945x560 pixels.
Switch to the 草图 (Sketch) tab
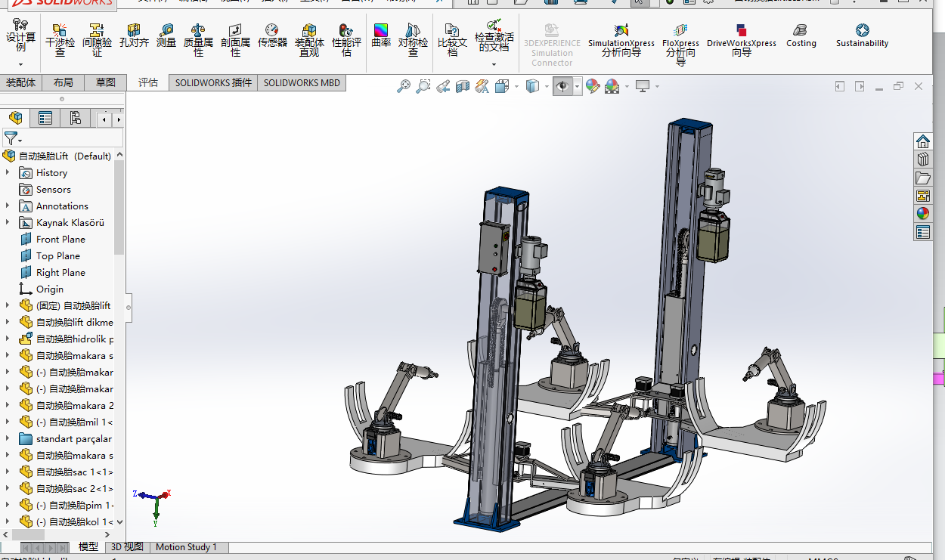(105, 82)
